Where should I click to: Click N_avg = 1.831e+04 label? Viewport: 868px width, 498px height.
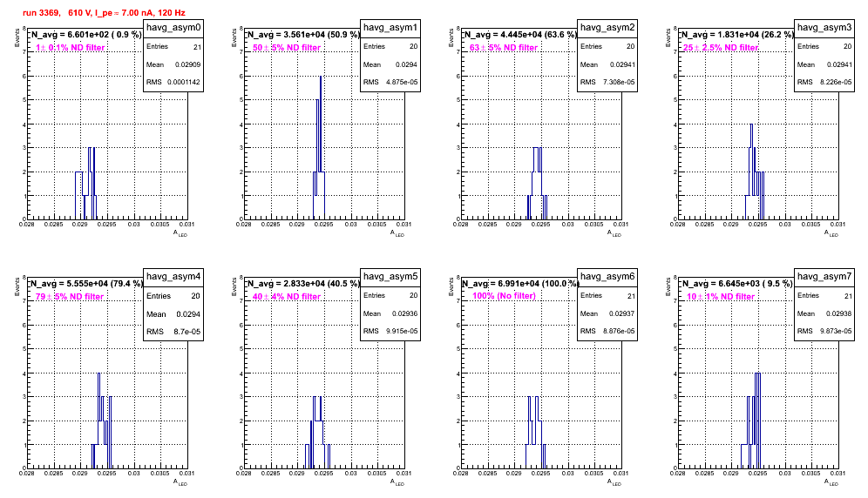pos(736,34)
